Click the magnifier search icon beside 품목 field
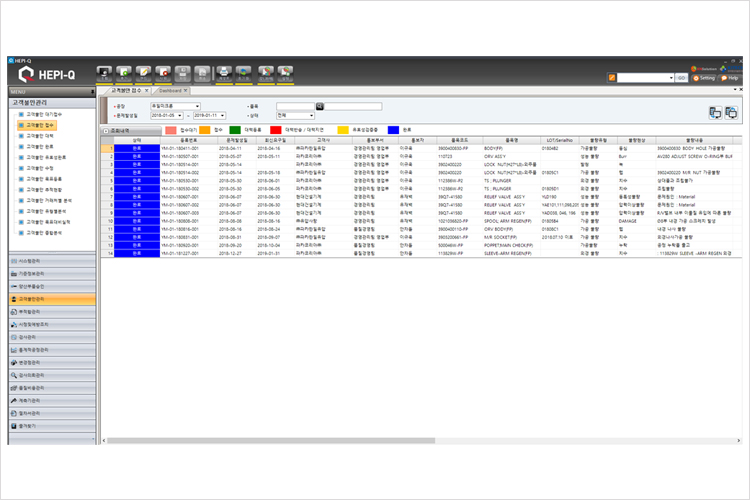Screen dimensions: 750x500 320,105
